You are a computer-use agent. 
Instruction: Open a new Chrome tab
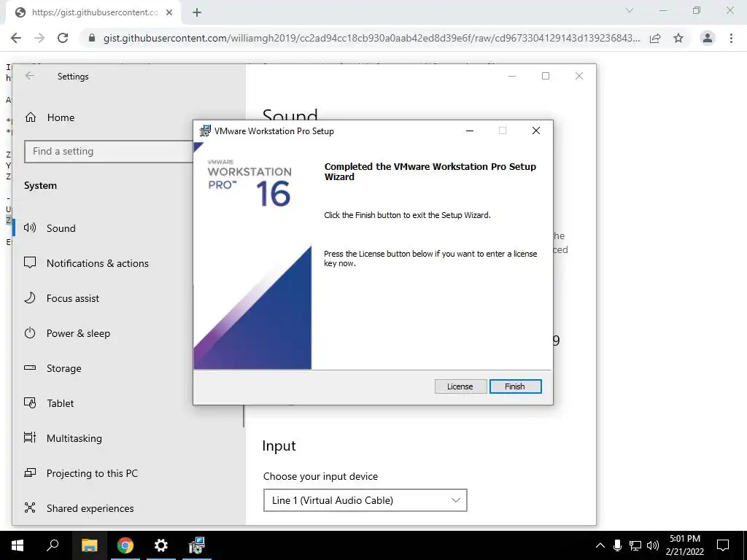tap(197, 12)
